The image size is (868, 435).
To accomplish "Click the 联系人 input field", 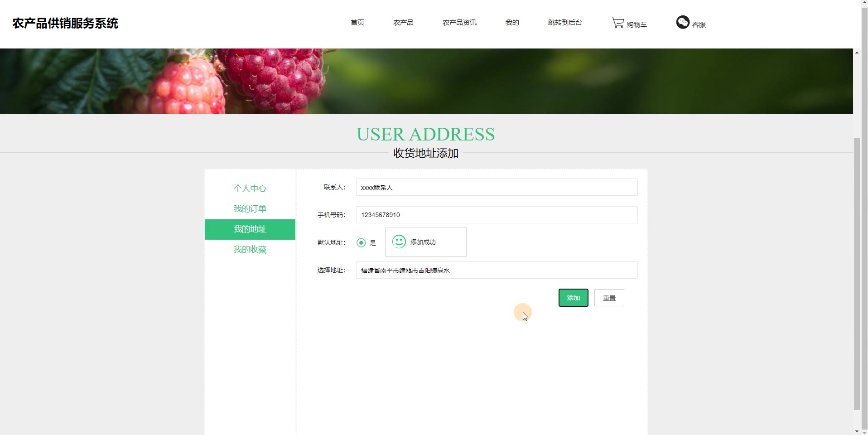I will point(497,187).
